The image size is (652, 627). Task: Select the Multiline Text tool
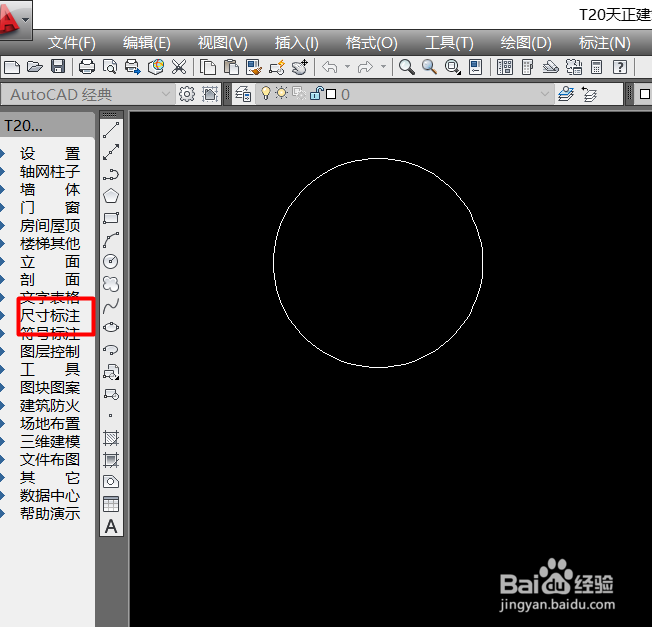pyautogui.click(x=111, y=526)
